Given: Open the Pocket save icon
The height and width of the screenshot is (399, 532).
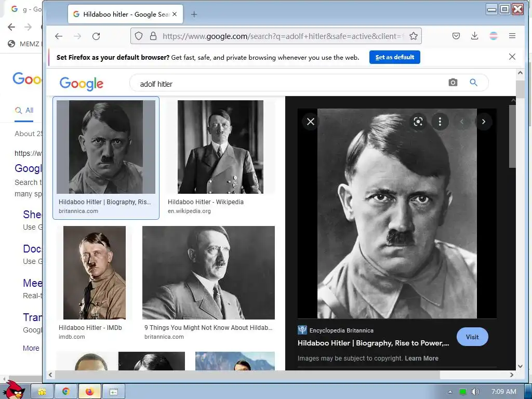Looking at the screenshot, I should tap(456, 36).
